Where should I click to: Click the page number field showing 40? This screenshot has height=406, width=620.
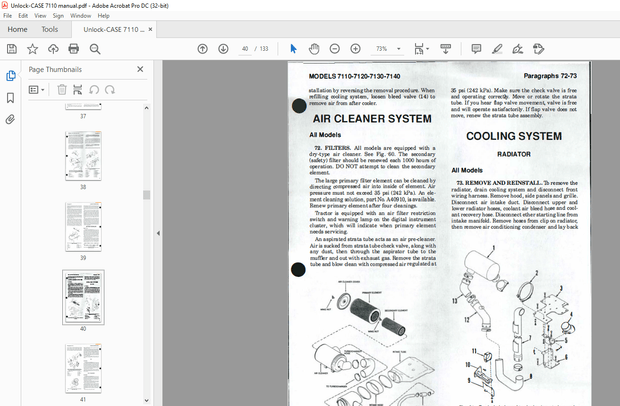click(245, 49)
